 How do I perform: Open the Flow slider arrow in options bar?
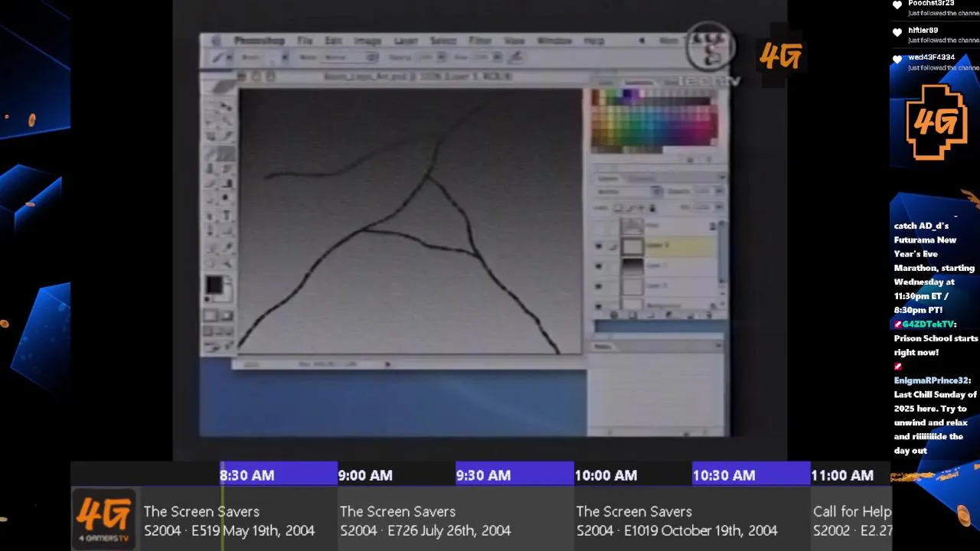coord(498,57)
